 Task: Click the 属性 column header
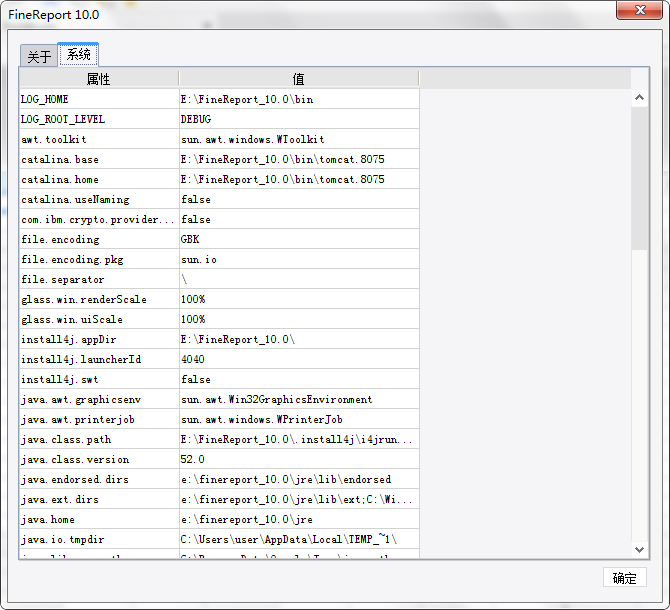pyautogui.click(x=99, y=79)
